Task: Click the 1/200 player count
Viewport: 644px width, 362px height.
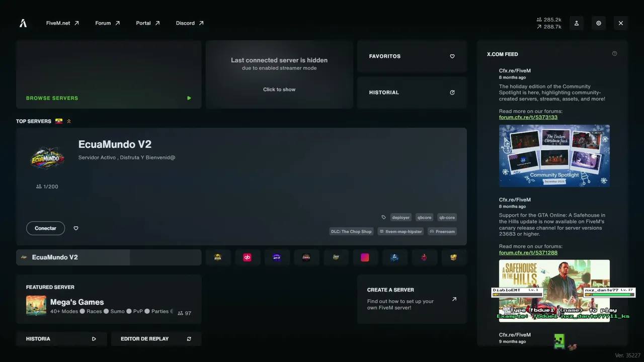Action: [x=47, y=187]
